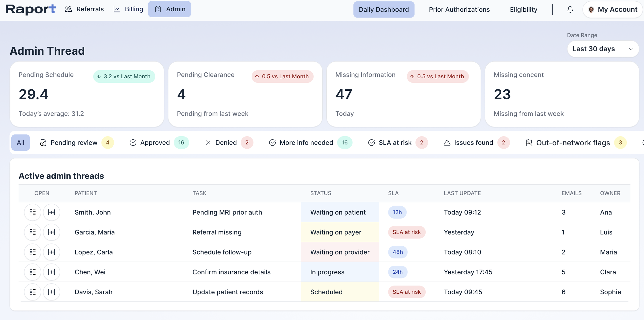Select the All filter chip

pyautogui.click(x=21, y=142)
